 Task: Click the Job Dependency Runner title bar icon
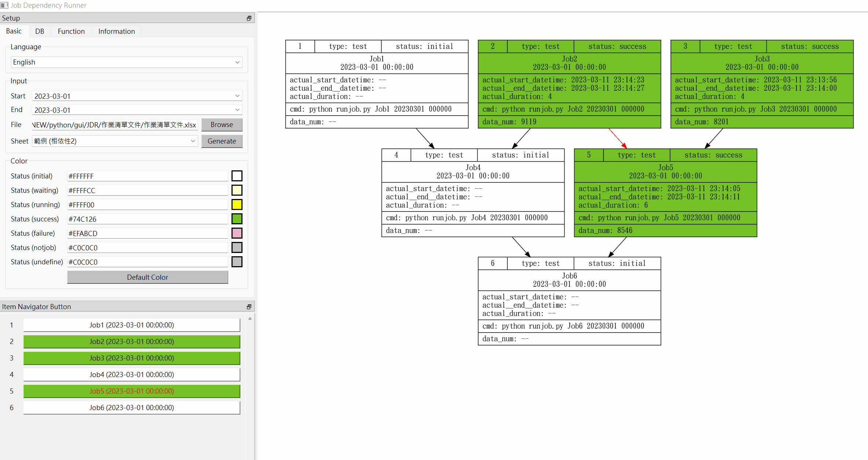pyautogui.click(x=4, y=5)
